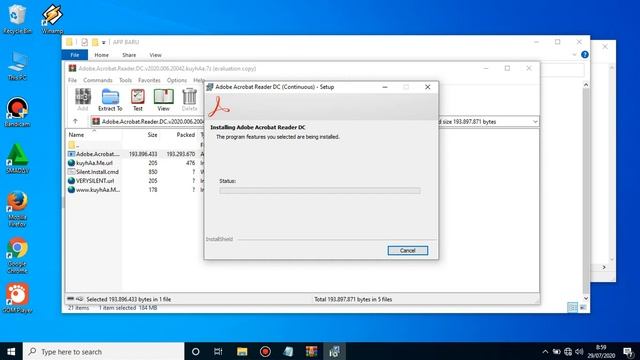Select www.kuyhAa.M... file row
Image resolution: width=640 pixels, height=360 pixels.
pos(135,190)
